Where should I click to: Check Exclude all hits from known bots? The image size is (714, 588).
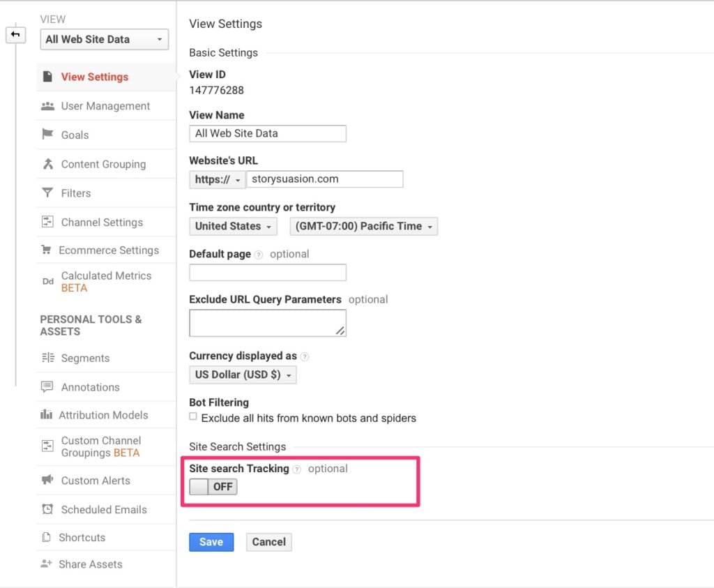click(193, 416)
